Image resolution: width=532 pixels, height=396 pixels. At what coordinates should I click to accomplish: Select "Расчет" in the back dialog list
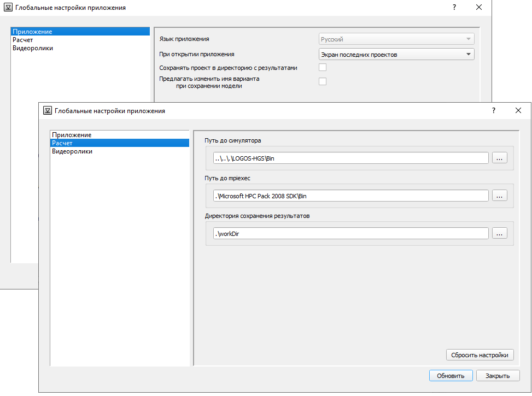tap(22, 40)
